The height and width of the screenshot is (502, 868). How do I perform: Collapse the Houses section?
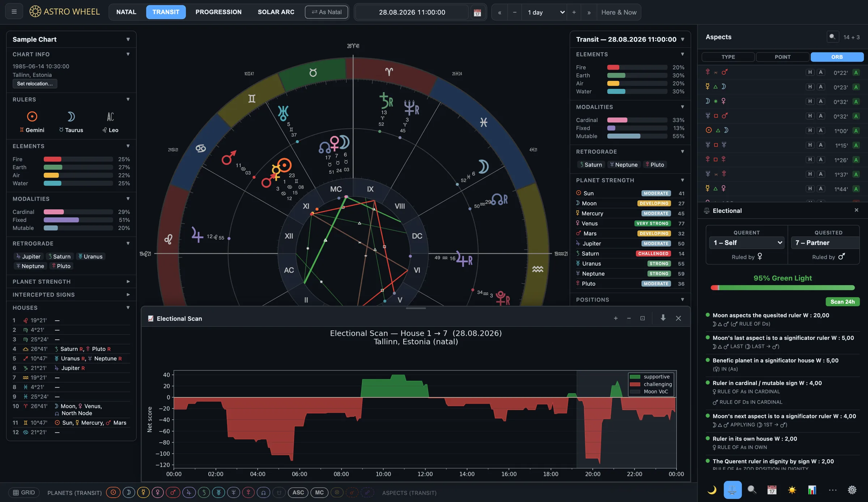[71, 308]
